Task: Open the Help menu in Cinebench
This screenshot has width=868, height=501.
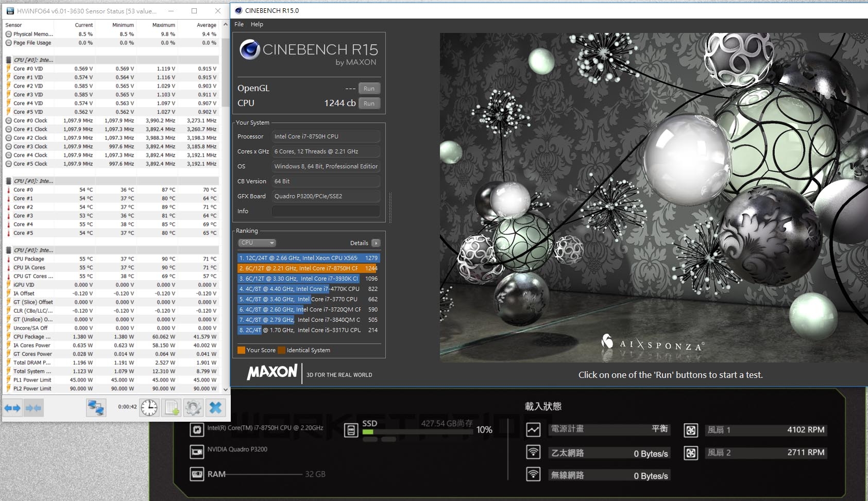Action: (x=257, y=24)
